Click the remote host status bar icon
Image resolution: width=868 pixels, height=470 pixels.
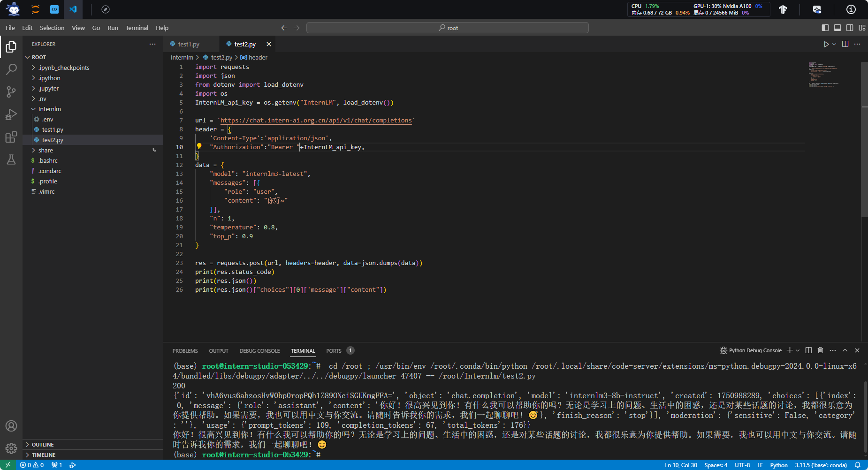click(x=8, y=465)
